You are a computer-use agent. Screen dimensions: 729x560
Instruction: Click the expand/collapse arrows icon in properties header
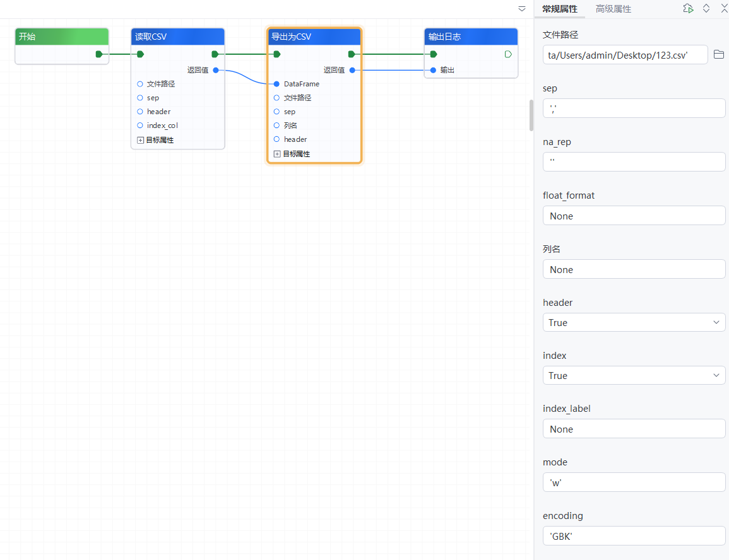706,9
